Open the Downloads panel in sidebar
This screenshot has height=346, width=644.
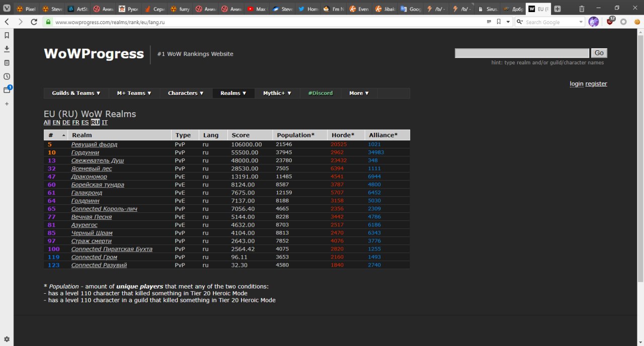tap(7, 49)
